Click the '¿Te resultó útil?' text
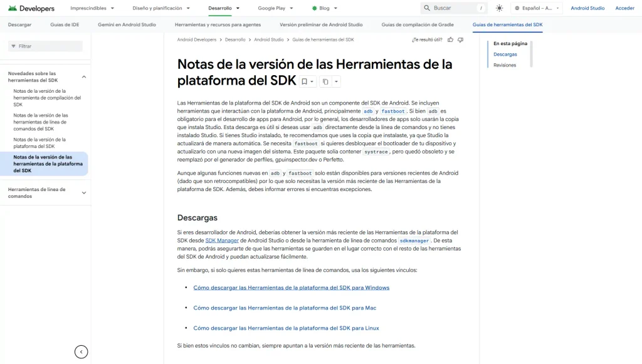This screenshot has width=642, height=364. coord(427,39)
